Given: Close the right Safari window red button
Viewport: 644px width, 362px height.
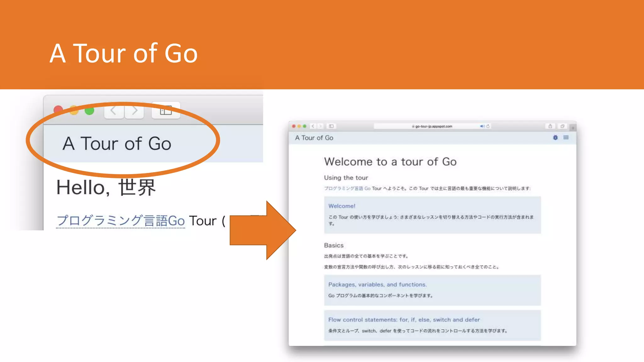Looking at the screenshot, I should coord(294,126).
